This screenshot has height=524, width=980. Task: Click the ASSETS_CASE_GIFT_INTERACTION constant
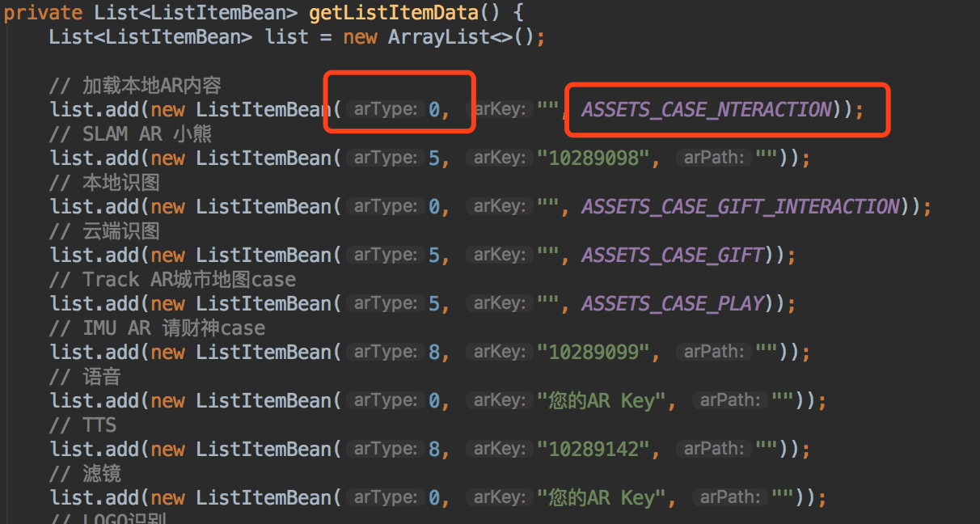(740, 206)
